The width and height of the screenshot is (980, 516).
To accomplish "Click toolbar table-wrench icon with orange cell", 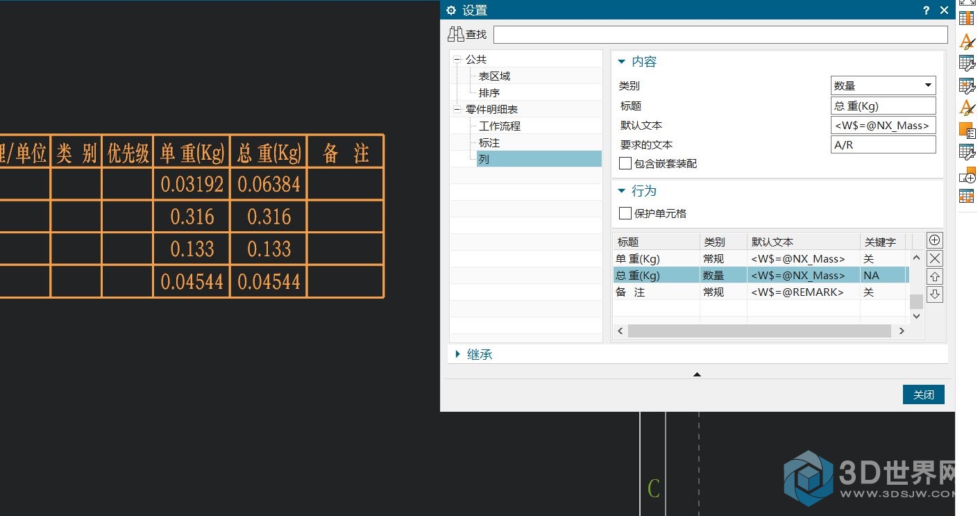I will [x=967, y=86].
